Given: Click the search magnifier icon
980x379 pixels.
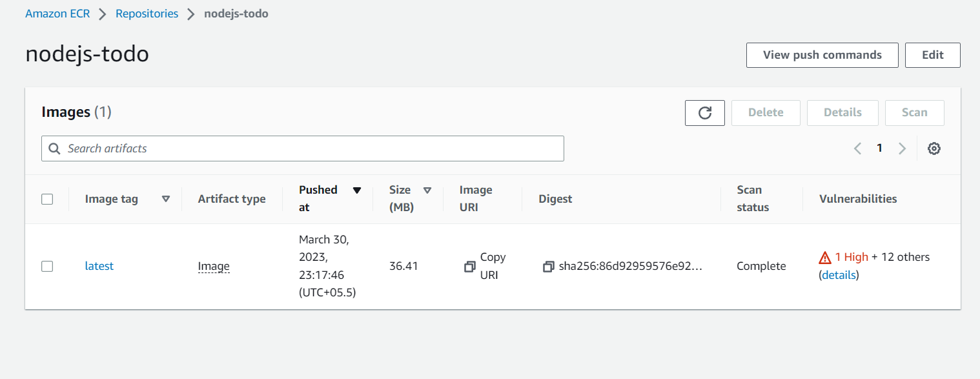Looking at the screenshot, I should pyautogui.click(x=54, y=149).
